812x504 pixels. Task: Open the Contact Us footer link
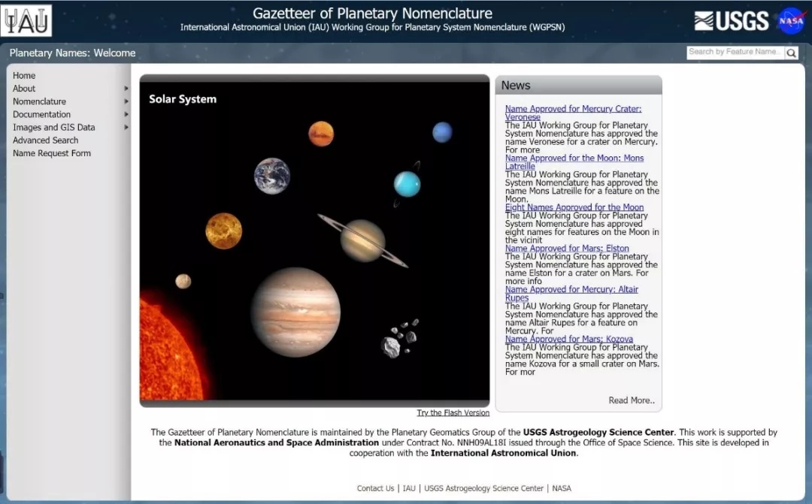pos(375,488)
